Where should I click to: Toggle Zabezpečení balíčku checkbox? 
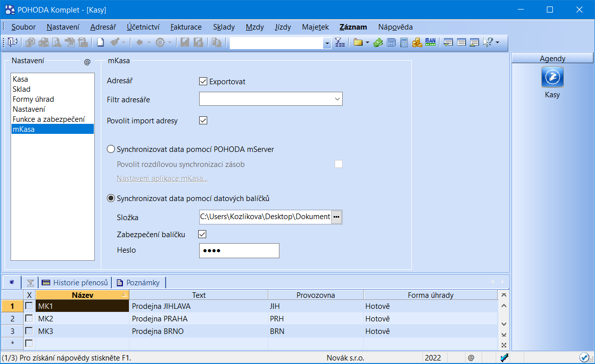click(202, 234)
